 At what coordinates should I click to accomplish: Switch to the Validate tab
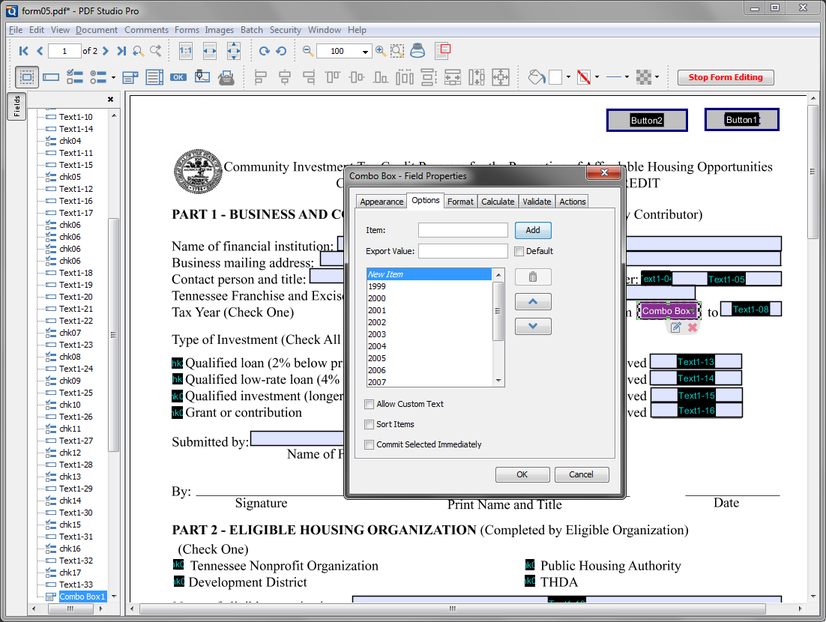click(537, 202)
